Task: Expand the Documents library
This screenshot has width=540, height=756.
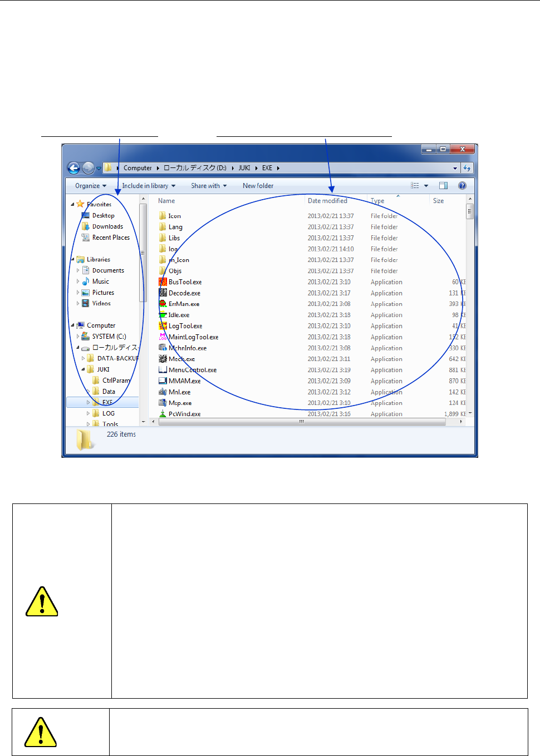Action: pos(78,270)
